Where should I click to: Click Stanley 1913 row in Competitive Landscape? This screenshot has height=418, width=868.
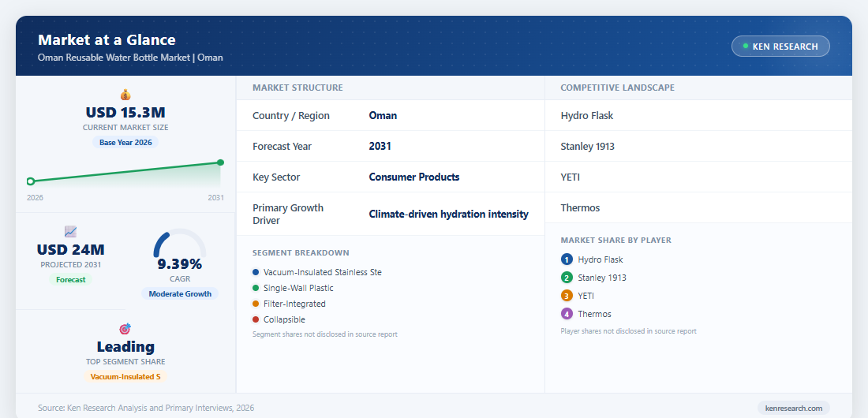698,146
